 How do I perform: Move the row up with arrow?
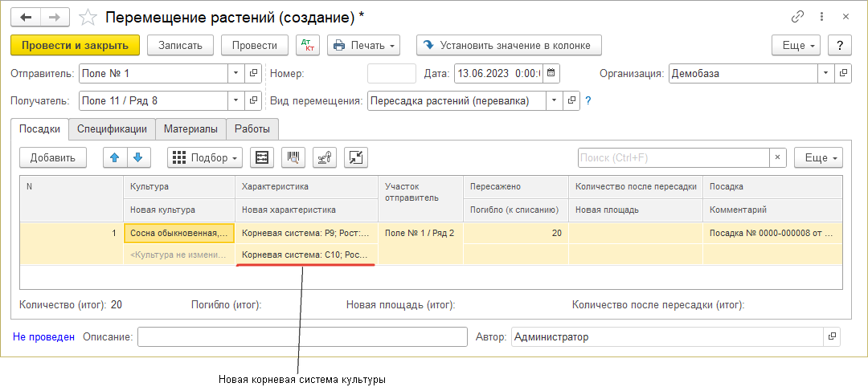116,158
